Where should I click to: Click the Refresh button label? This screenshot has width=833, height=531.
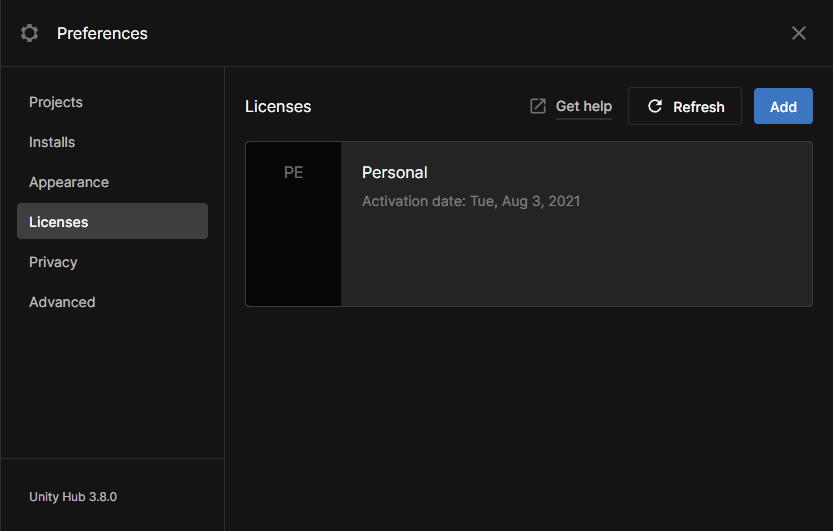pyautogui.click(x=699, y=107)
